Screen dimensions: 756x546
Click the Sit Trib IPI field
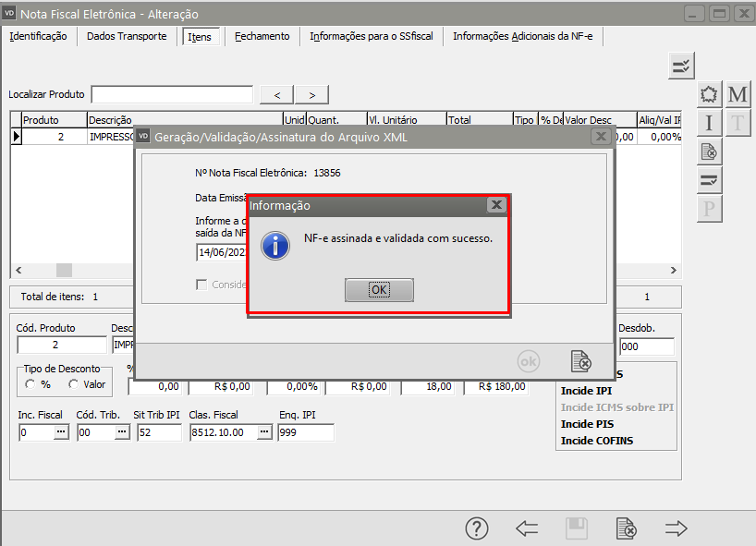(x=159, y=432)
